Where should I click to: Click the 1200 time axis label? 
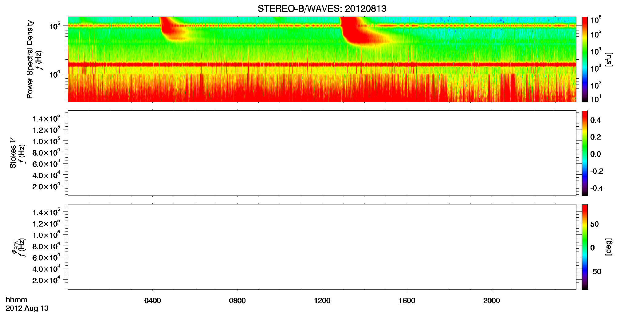coord(322,301)
